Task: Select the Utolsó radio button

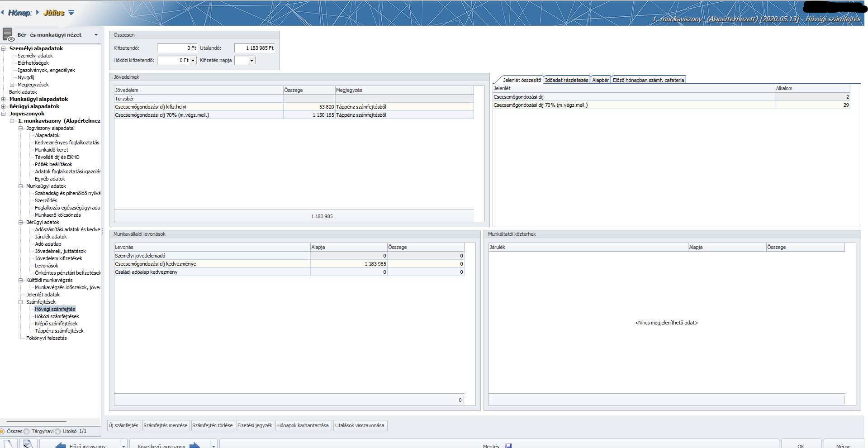Action: (58, 431)
